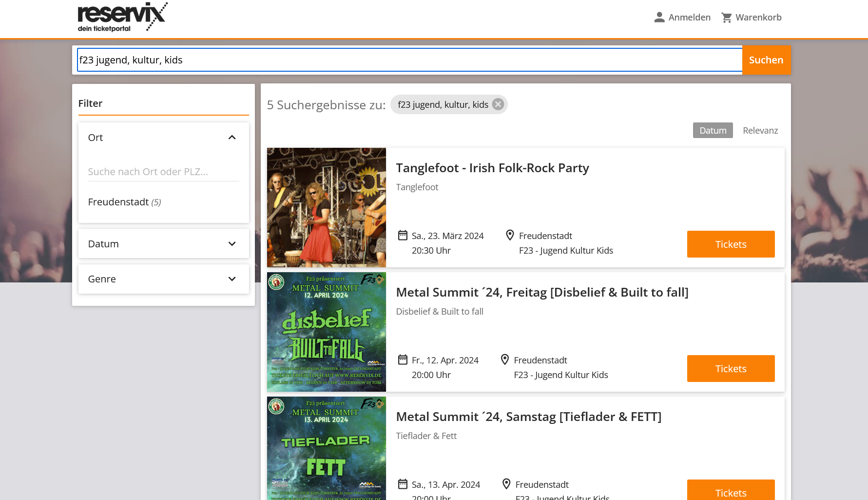
Task: Remove the f23 jugend search chip
Action: pyautogui.click(x=498, y=104)
